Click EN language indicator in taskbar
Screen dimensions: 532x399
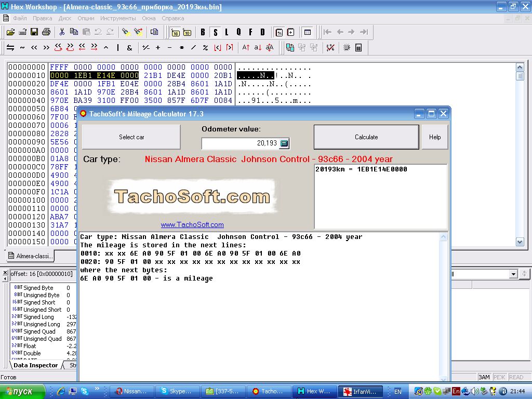click(x=397, y=392)
